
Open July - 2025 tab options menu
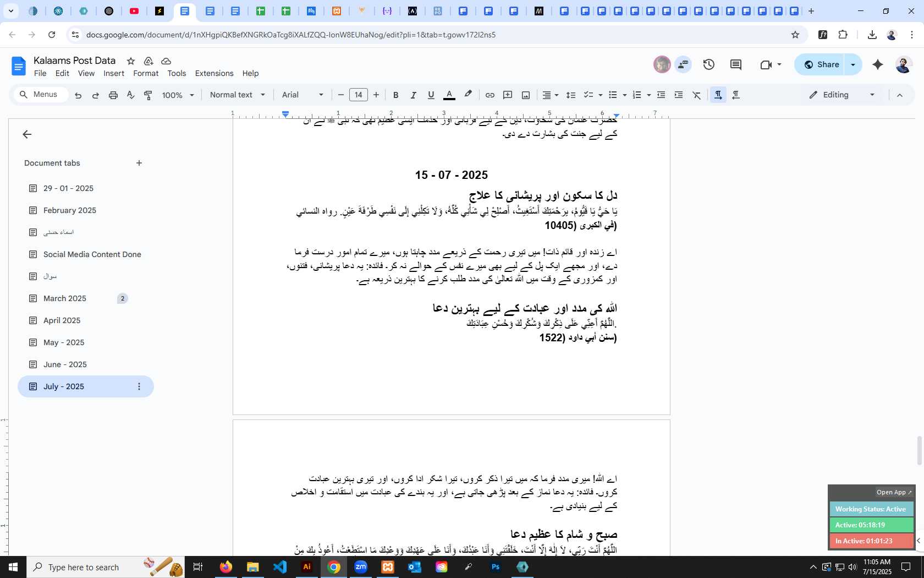pyautogui.click(x=139, y=386)
